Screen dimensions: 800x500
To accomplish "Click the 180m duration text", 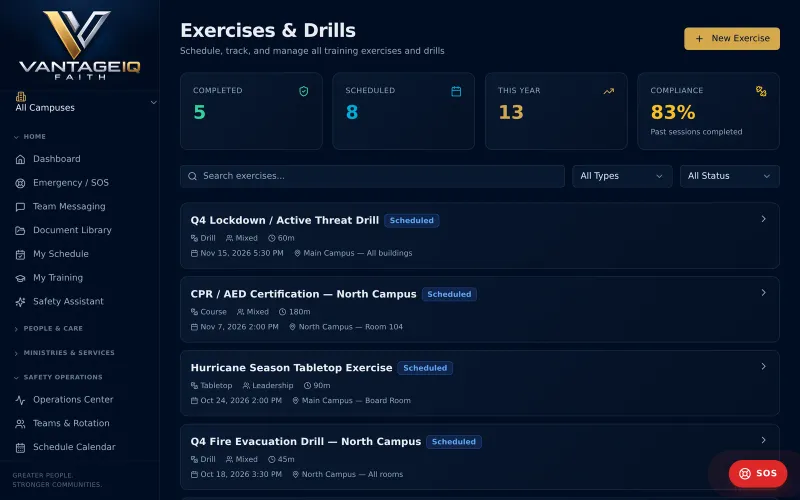I will tap(299, 312).
